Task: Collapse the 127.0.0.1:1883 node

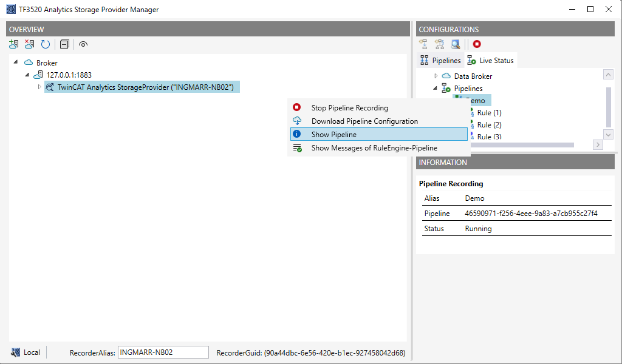Action: pos(27,74)
